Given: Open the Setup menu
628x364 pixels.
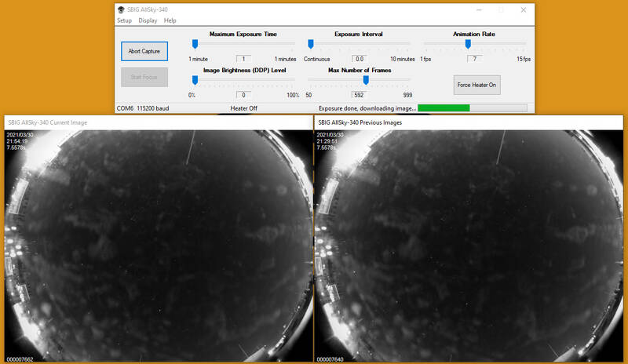Looking at the screenshot, I should pyautogui.click(x=125, y=20).
